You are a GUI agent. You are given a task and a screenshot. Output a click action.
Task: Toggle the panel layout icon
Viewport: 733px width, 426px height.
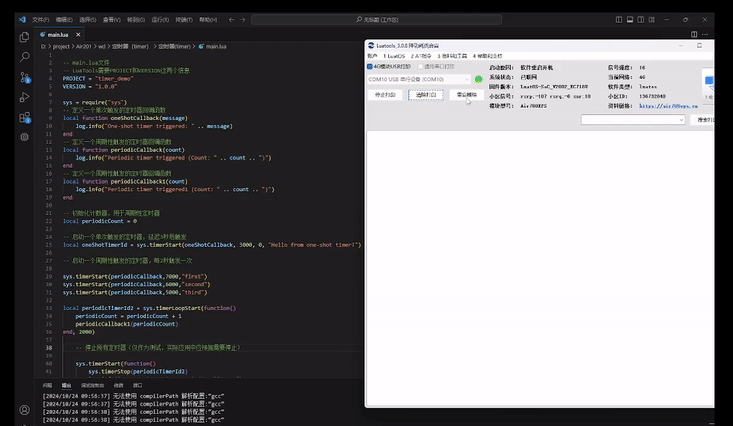tap(630, 20)
